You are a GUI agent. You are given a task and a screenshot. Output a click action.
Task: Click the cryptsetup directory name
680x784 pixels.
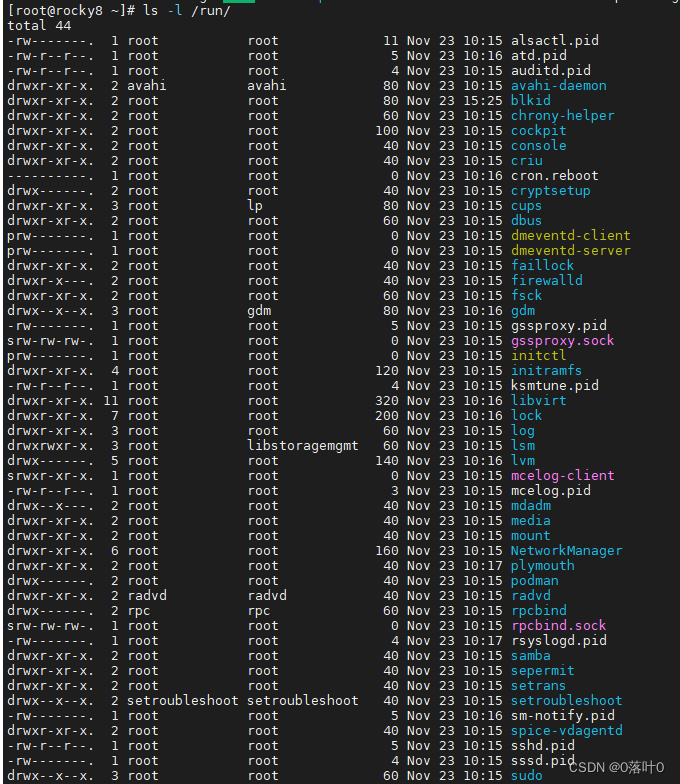(550, 190)
